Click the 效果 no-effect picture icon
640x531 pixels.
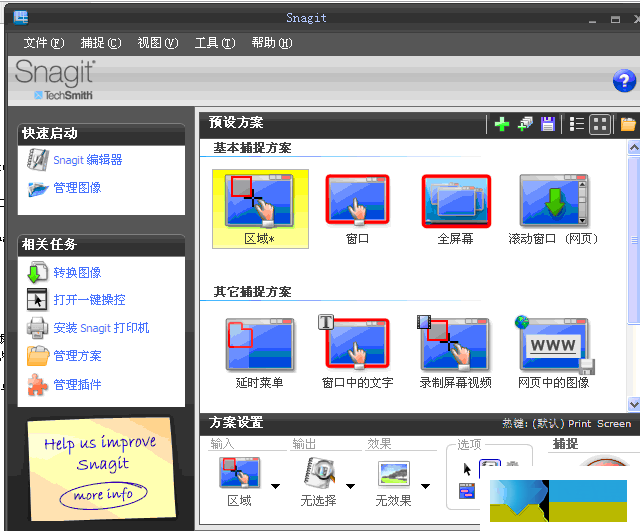(393, 473)
